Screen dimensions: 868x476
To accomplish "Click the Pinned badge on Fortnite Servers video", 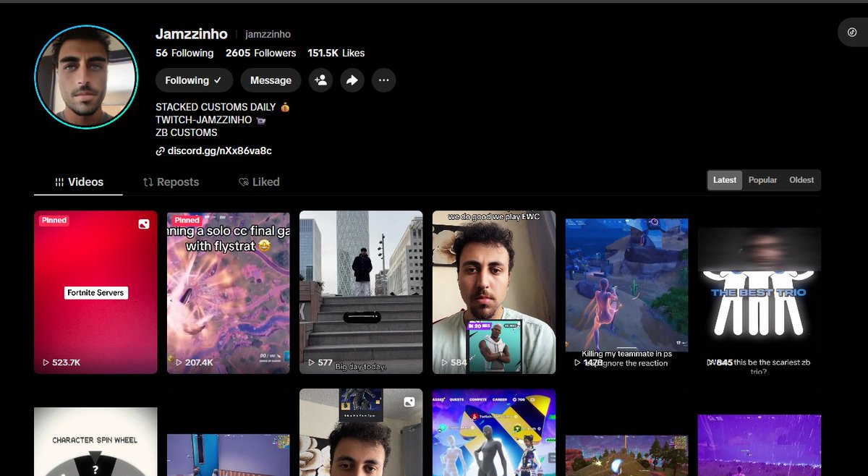I will click(x=54, y=221).
